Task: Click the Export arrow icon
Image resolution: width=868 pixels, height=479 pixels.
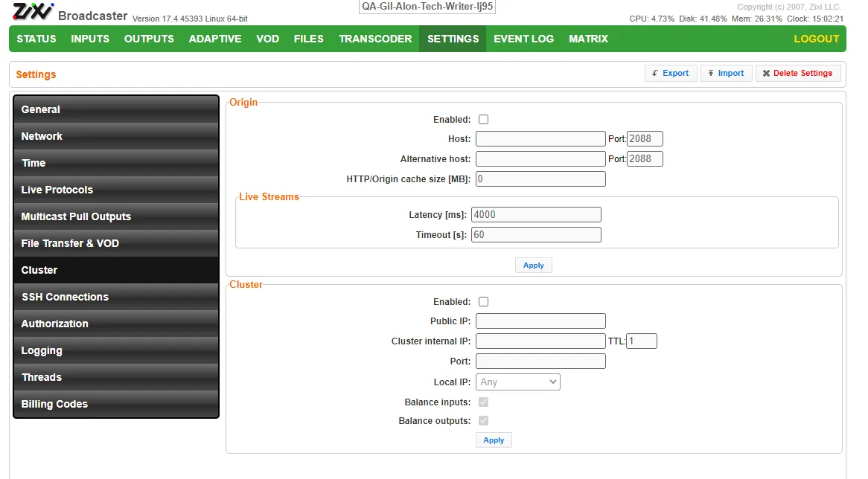Action: (x=655, y=73)
